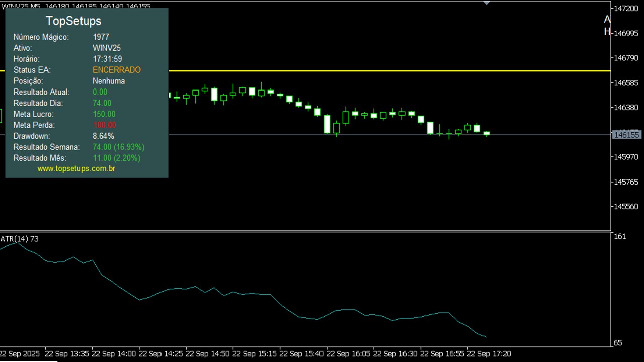Click the Meta Perda value 100.00

coord(104,125)
